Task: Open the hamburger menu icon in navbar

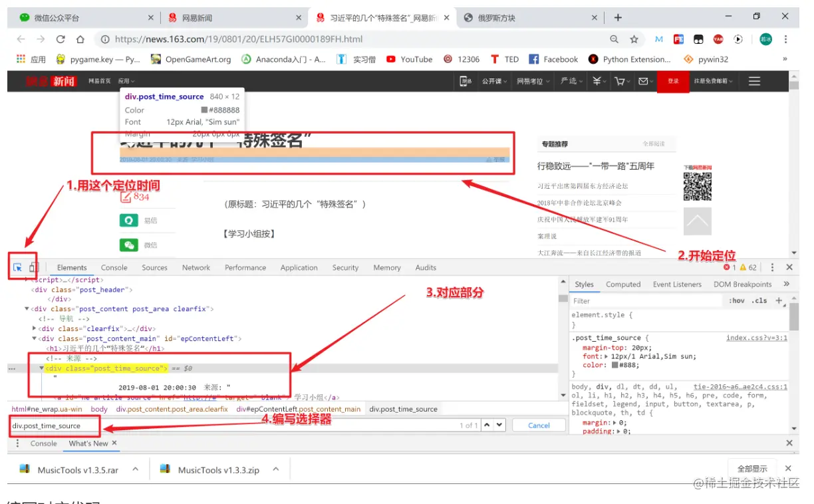Action: [x=754, y=80]
